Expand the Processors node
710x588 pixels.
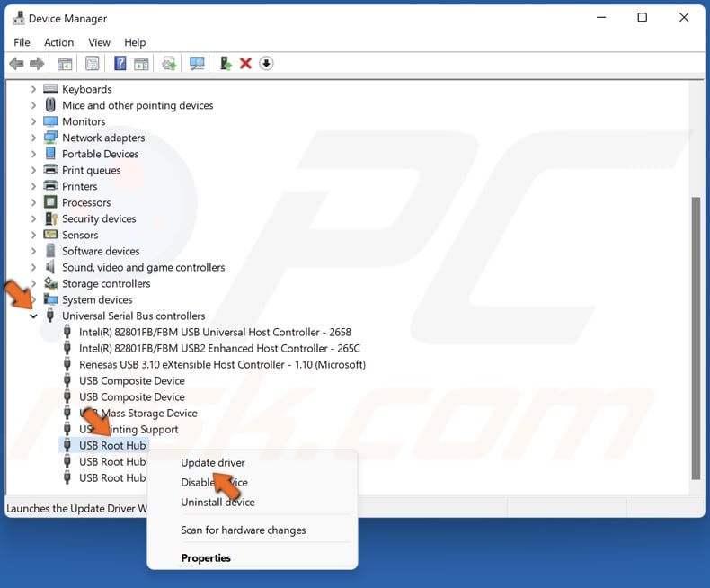[x=33, y=202]
